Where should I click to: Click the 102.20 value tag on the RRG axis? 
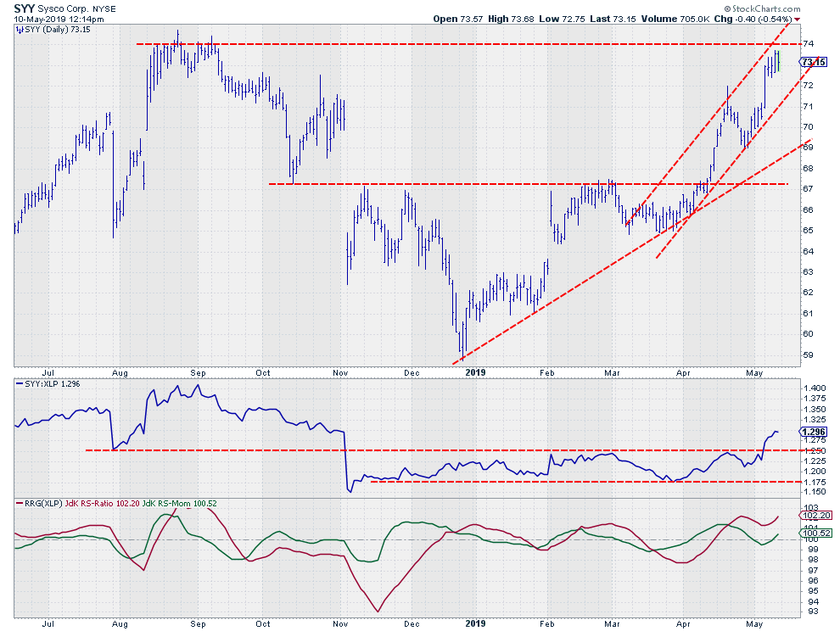pyautogui.click(x=816, y=516)
